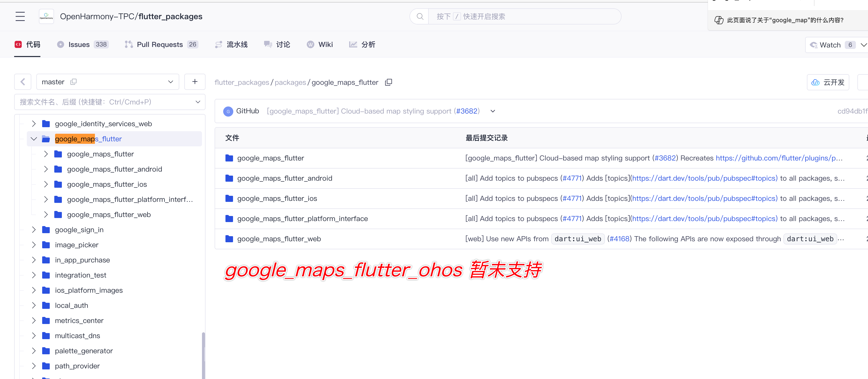868x379 pixels.
Task: Open the 分析 analytics section
Action: click(362, 44)
